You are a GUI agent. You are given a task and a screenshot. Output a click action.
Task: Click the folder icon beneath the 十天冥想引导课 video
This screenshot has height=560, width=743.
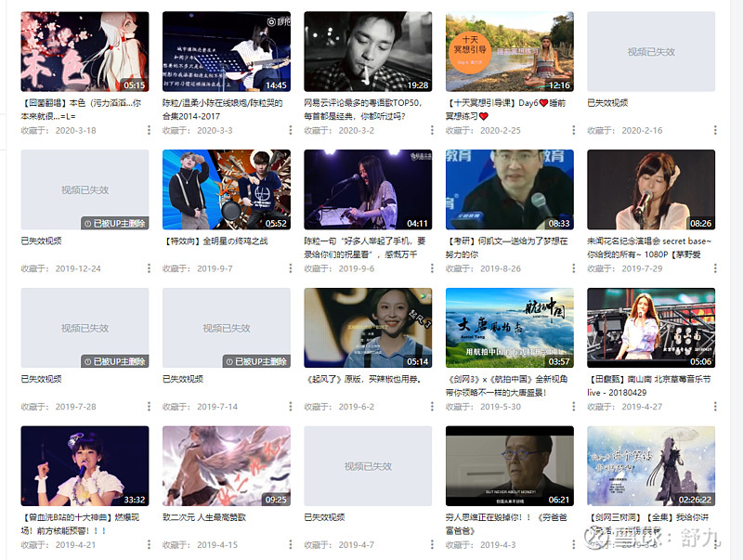point(454,130)
